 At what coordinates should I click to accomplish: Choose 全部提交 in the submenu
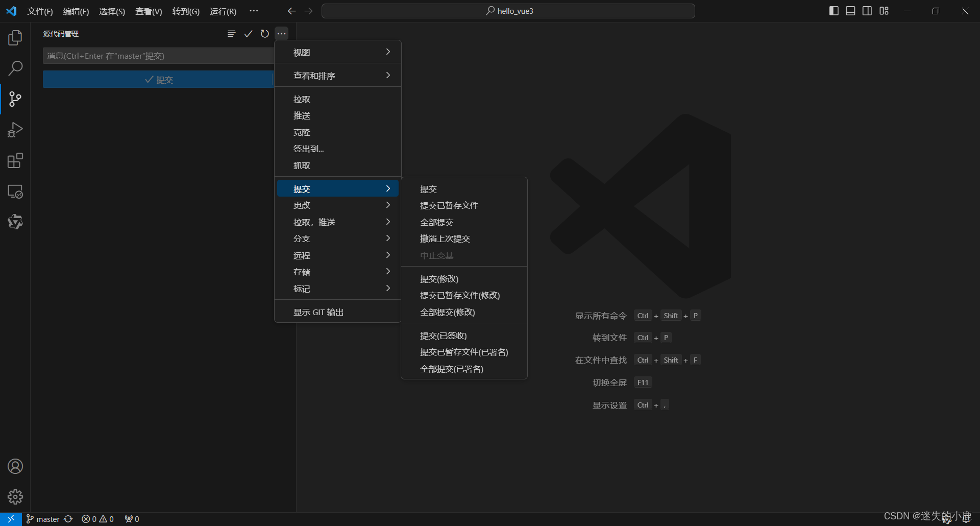464,222
